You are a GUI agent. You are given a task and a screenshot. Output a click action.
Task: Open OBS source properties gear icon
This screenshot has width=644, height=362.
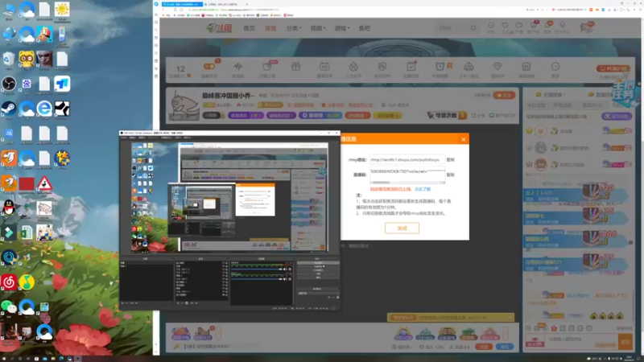(187, 303)
